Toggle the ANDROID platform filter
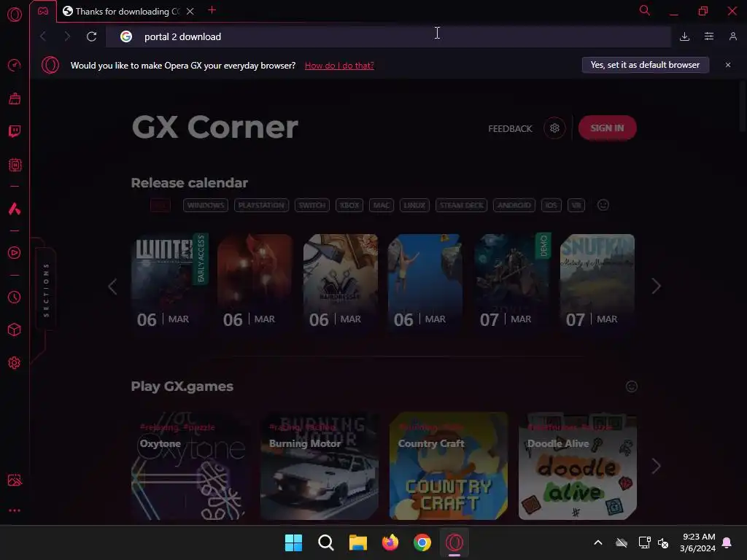The width and height of the screenshot is (747, 560). pyautogui.click(x=514, y=205)
